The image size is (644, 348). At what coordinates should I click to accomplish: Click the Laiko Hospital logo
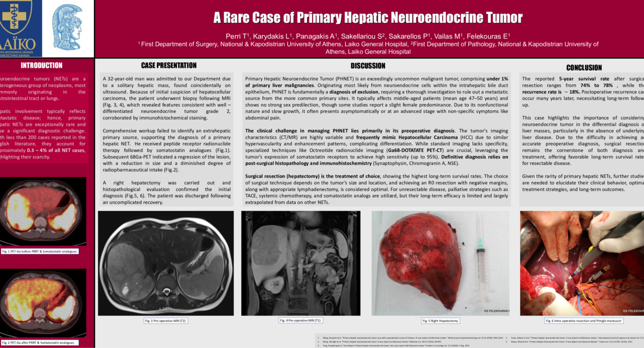pyautogui.click(x=20, y=28)
